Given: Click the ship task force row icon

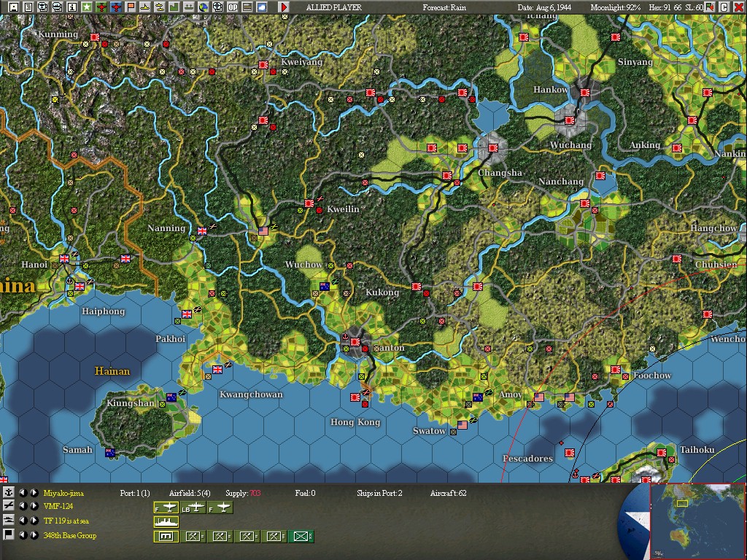Looking at the screenshot, I should 9,521.
